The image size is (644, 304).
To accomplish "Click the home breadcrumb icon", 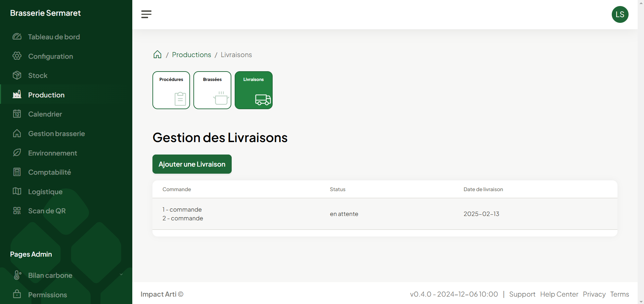I will point(157,55).
